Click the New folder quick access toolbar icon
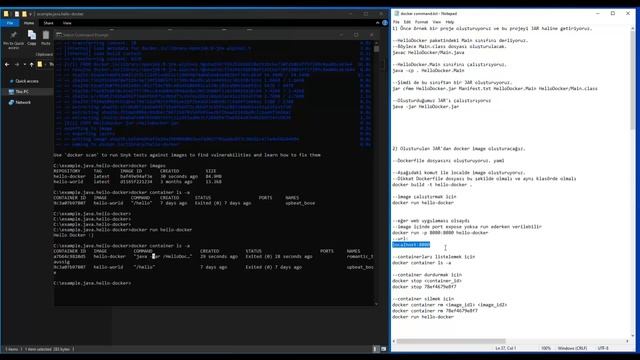Screen dimensions: 640x360 click(24, 14)
